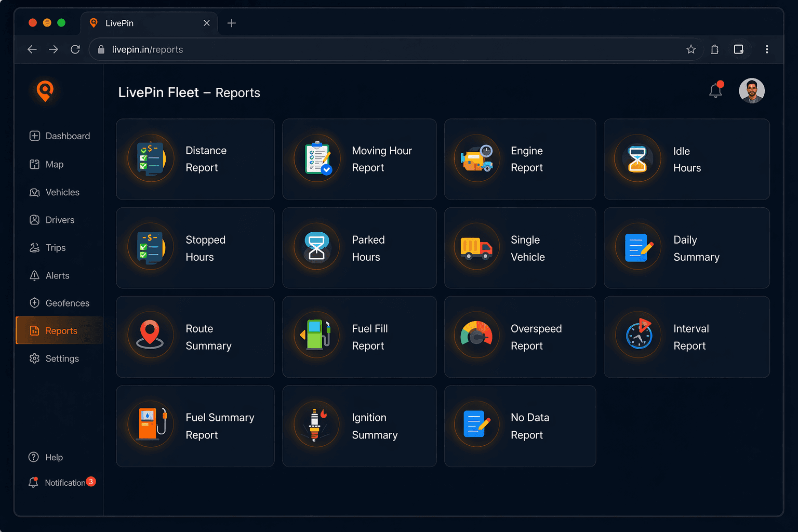Select the Engine Report icon

[476, 159]
